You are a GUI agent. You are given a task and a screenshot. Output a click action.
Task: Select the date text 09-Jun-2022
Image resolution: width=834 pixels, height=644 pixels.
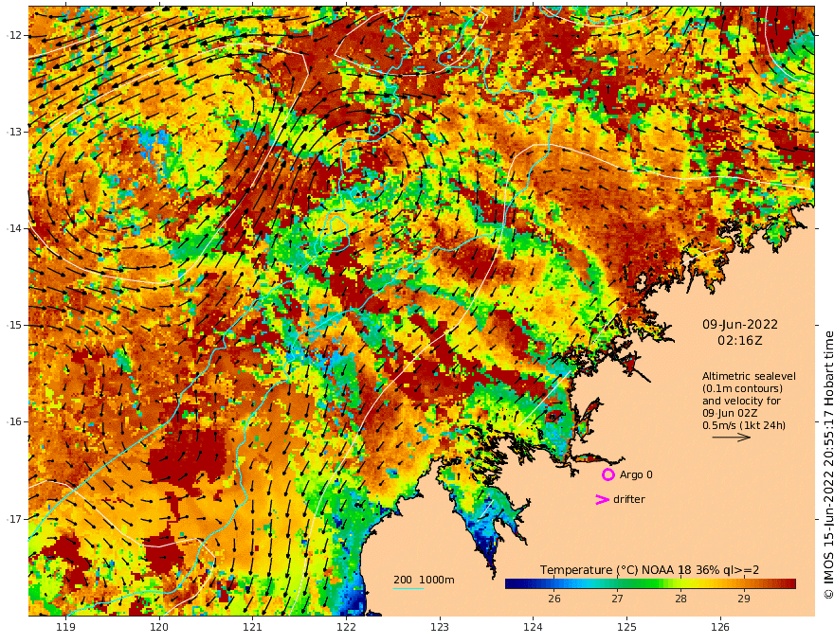click(740, 325)
